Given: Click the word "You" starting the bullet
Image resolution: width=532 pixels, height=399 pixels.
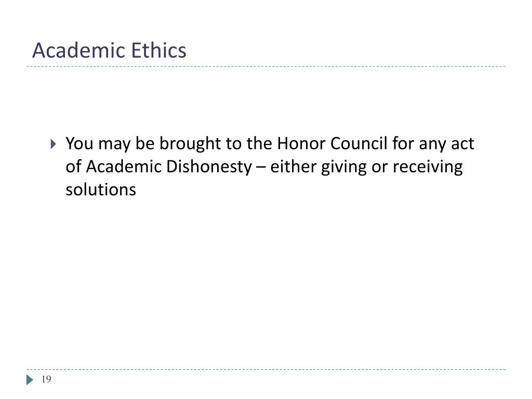Looking at the screenshot, I should pyautogui.click(x=79, y=143).
